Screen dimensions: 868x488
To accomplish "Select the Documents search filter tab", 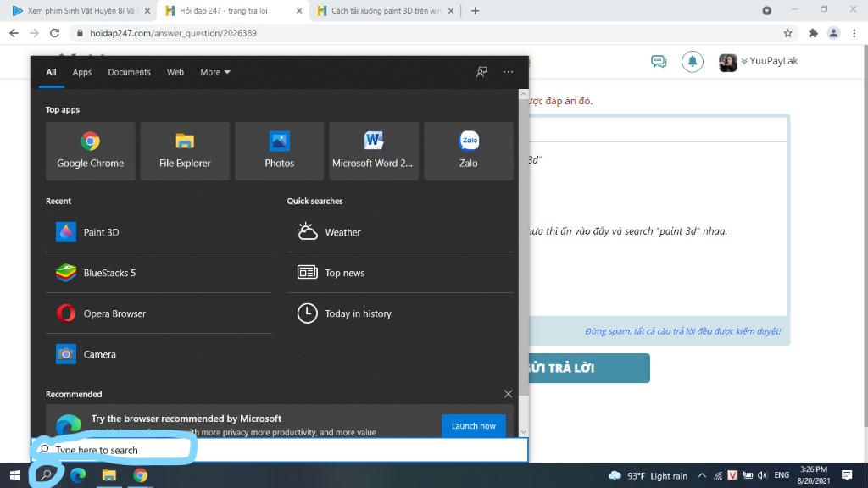I will 129,72.
